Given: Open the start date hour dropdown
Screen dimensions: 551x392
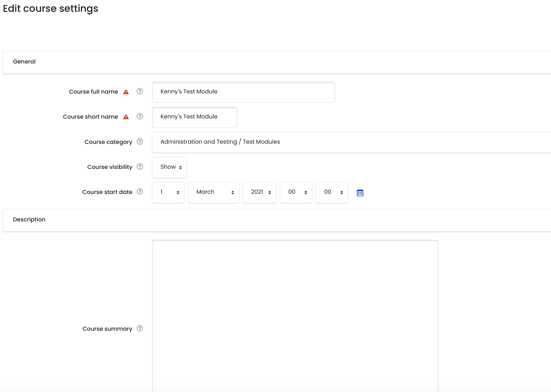Looking at the screenshot, I should pos(296,192).
